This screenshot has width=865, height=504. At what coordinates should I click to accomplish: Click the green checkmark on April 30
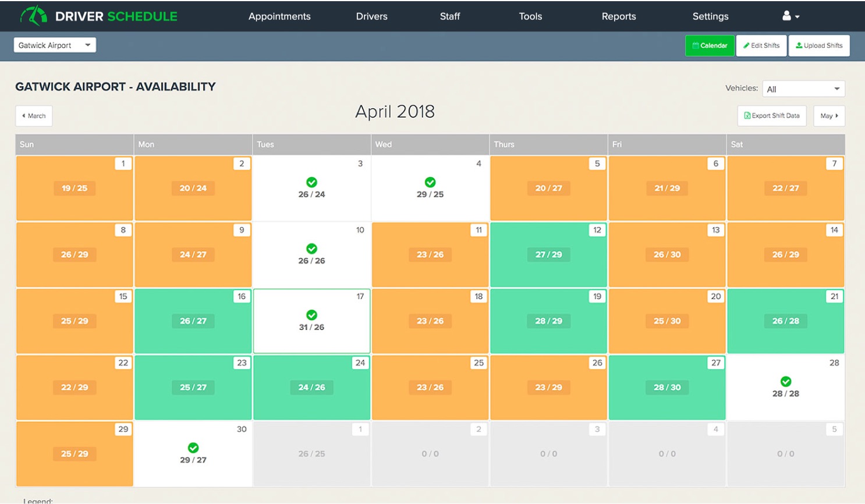click(193, 448)
